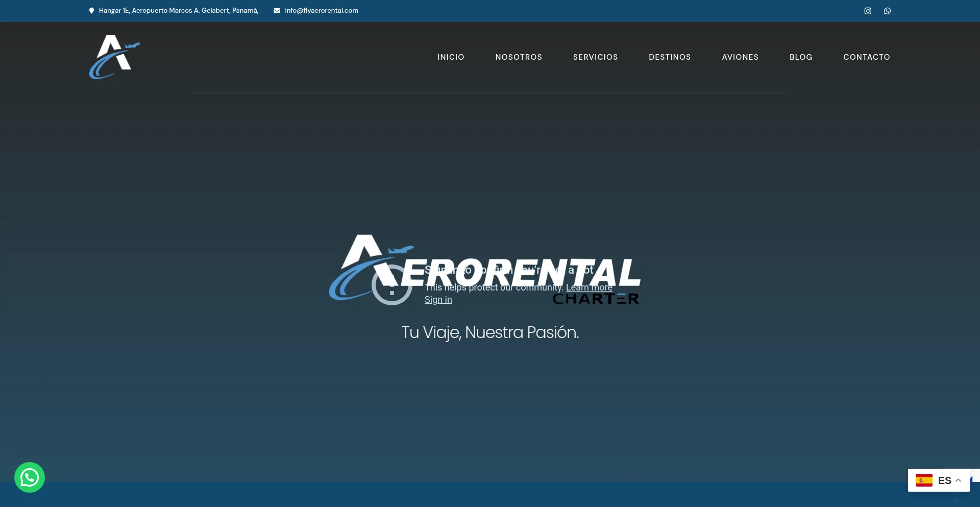Click the Aerorental logo in header
This screenshot has height=507, width=980.
[x=115, y=57]
